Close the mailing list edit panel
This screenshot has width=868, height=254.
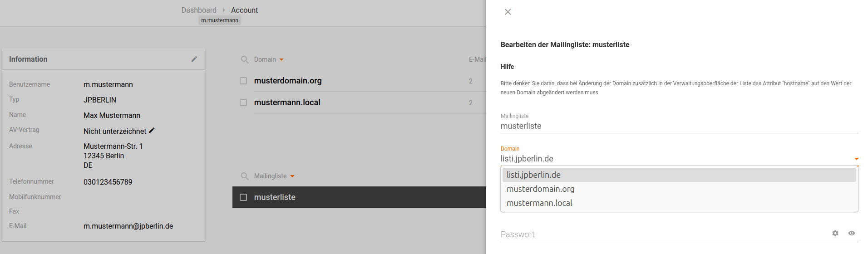click(x=508, y=12)
